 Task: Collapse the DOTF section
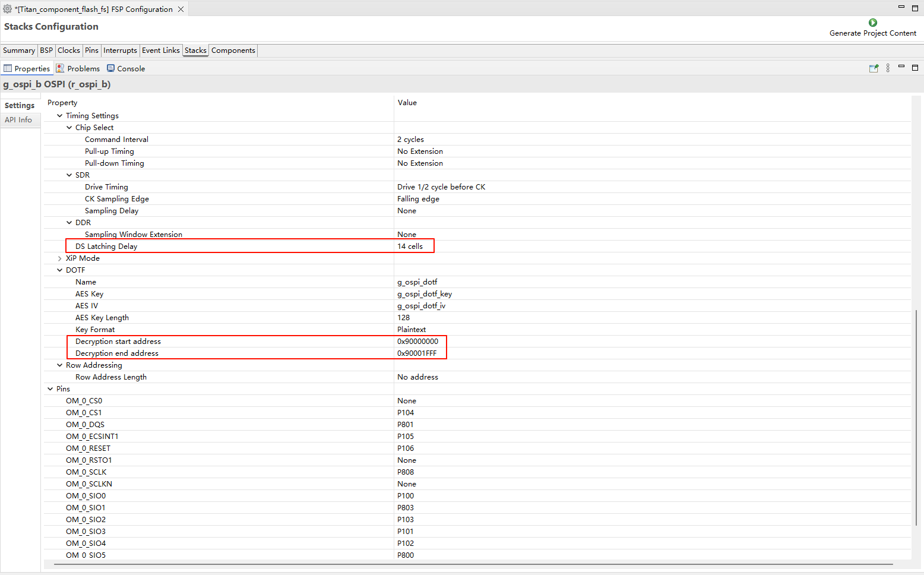(x=59, y=270)
